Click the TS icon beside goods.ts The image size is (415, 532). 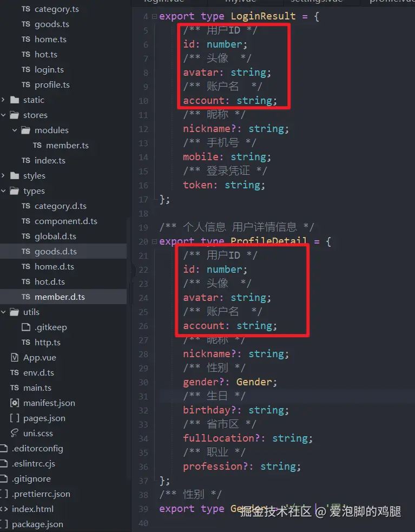[x=26, y=24]
